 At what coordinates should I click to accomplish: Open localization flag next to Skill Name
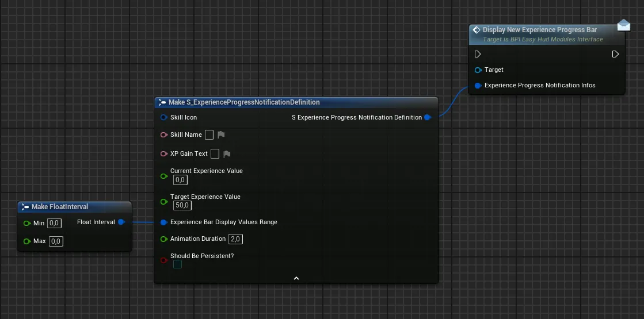[x=221, y=134]
